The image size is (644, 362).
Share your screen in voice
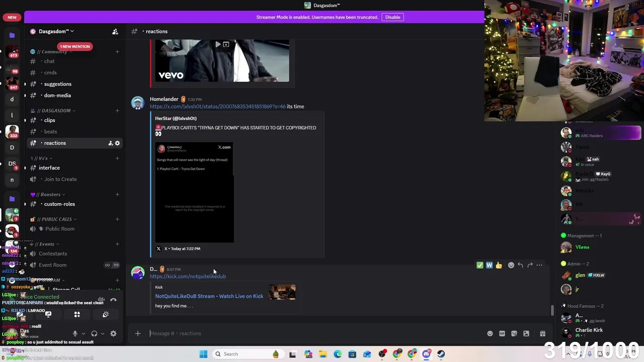(x=48, y=314)
